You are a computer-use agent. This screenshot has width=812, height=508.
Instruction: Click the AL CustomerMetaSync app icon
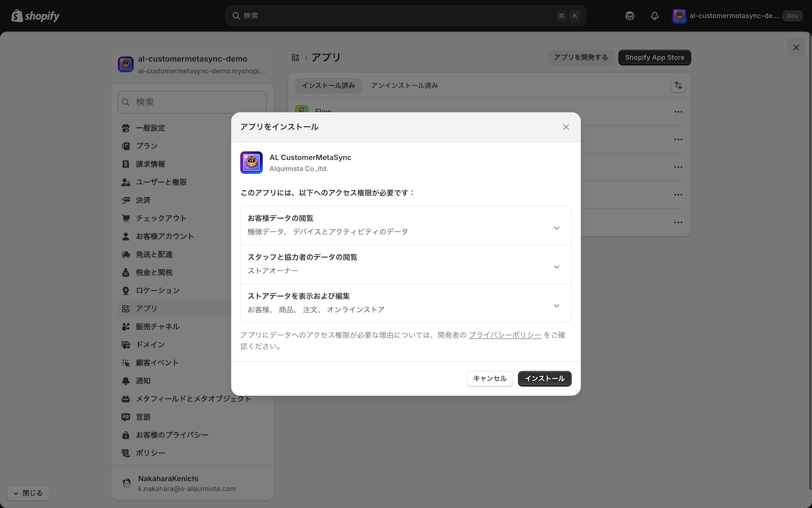251,163
